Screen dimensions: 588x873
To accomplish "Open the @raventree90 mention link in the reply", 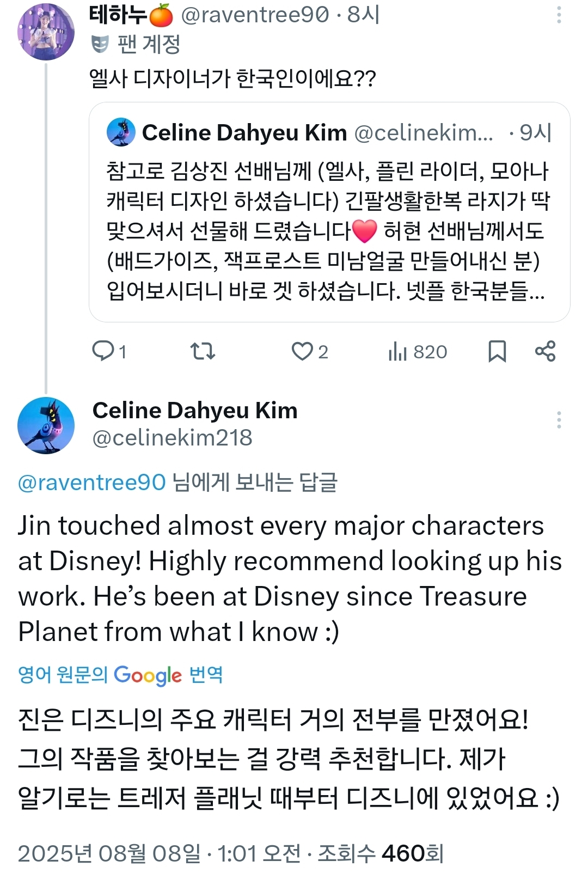I will click(x=91, y=483).
